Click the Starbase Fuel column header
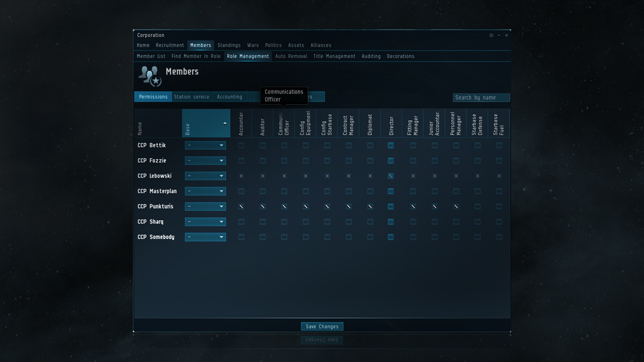 (498, 123)
